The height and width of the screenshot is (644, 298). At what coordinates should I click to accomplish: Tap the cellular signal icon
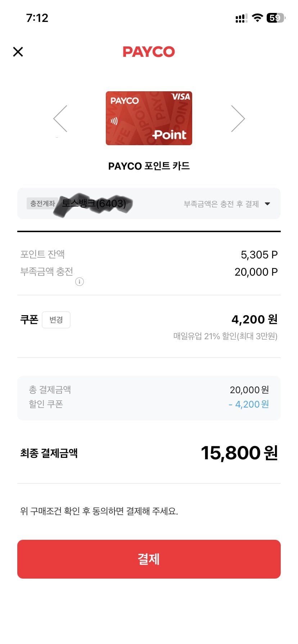241,18
